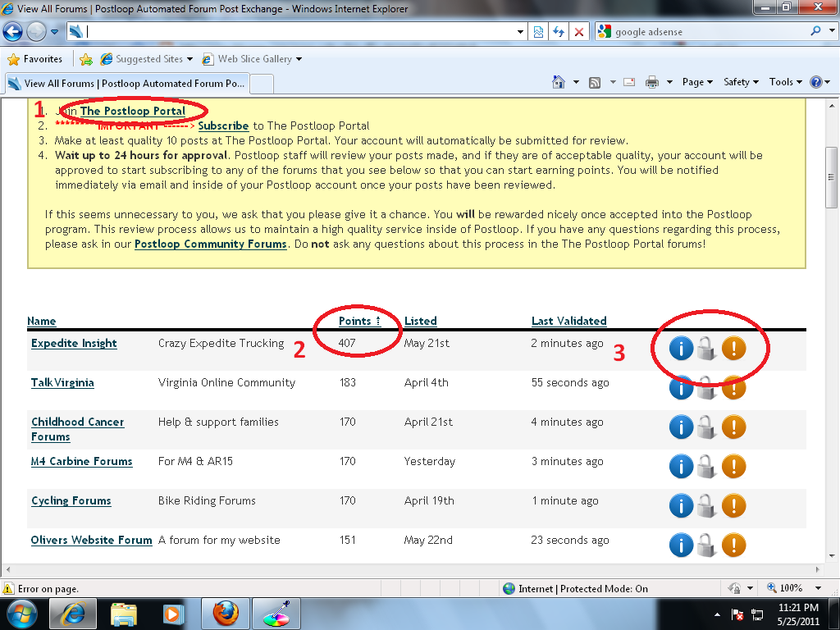Open The Postloop Portal link

[133, 111]
